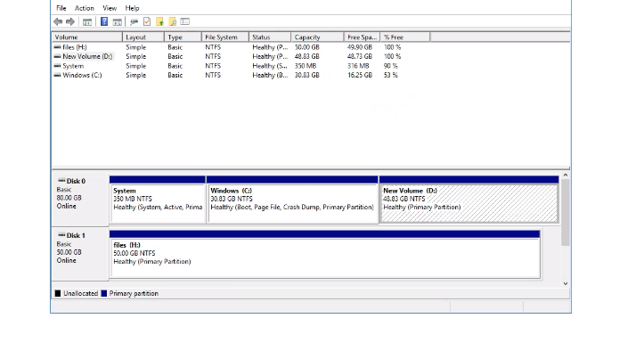Viewport: 644px width, 351px height.
Task: Open the Action menu
Action: [x=85, y=8]
